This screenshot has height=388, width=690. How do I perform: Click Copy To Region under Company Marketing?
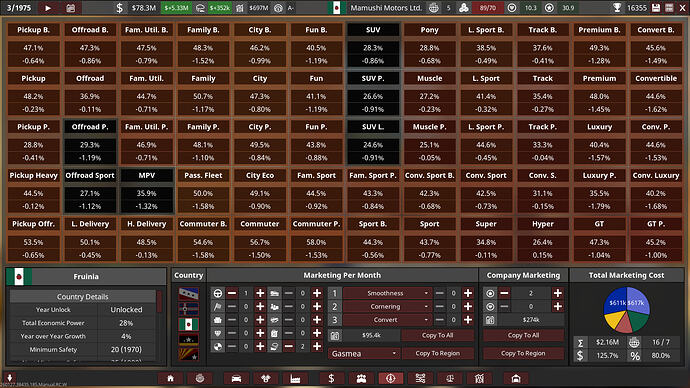(x=523, y=353)
